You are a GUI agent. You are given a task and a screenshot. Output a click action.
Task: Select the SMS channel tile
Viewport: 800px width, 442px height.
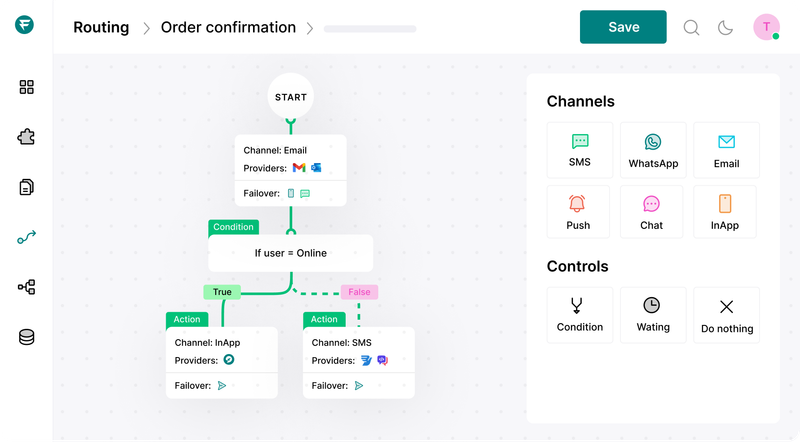(x=580, y=151)
